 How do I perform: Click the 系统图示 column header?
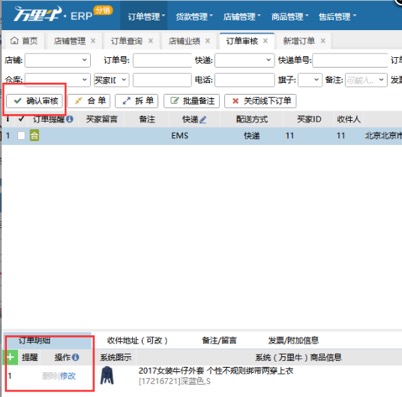pos(116,357)
